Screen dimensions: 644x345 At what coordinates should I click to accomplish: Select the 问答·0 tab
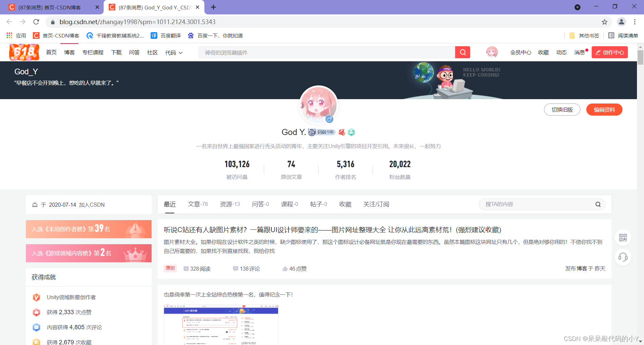click(x=260, y=204)
